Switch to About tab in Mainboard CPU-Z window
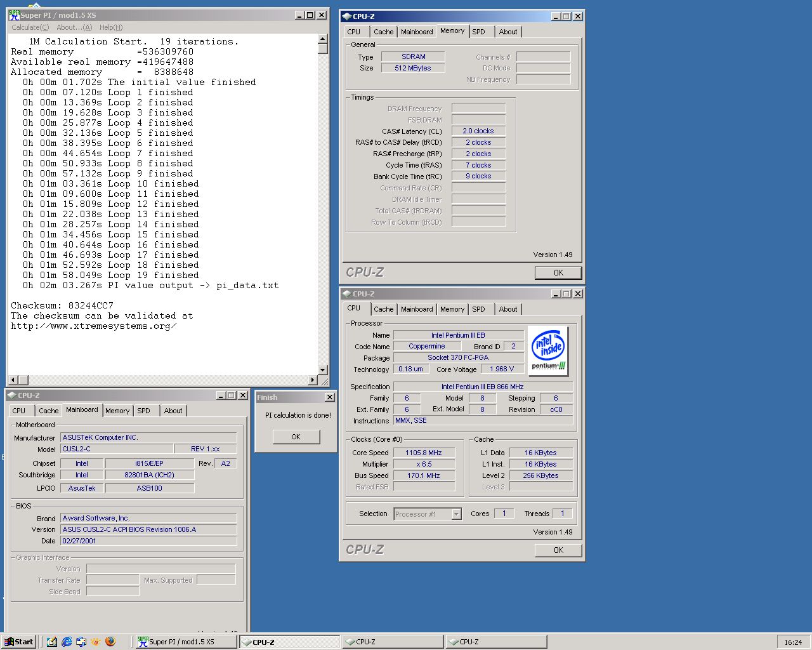The image size is (812, 650). pos(173,411)
